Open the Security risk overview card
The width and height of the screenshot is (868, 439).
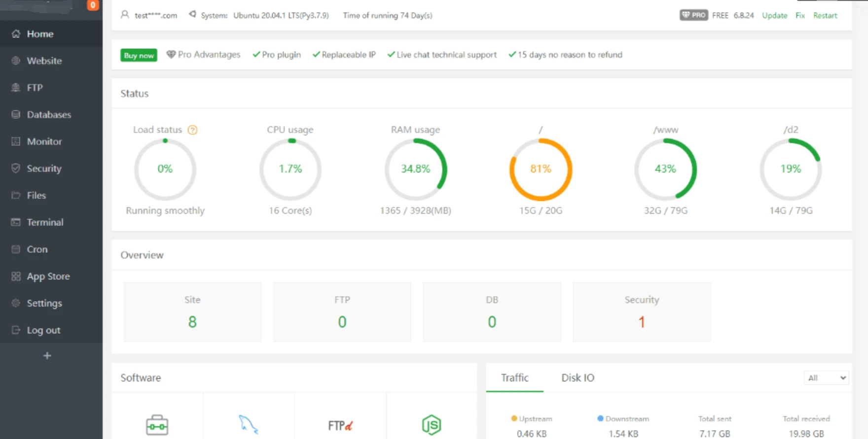tap(642, 312)
